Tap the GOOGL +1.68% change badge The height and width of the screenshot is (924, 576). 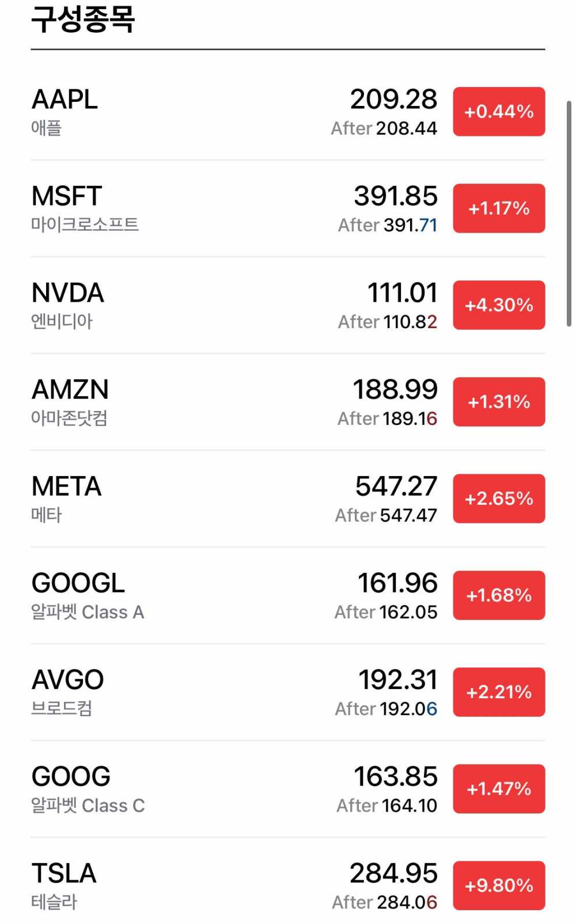pos(499,595)
